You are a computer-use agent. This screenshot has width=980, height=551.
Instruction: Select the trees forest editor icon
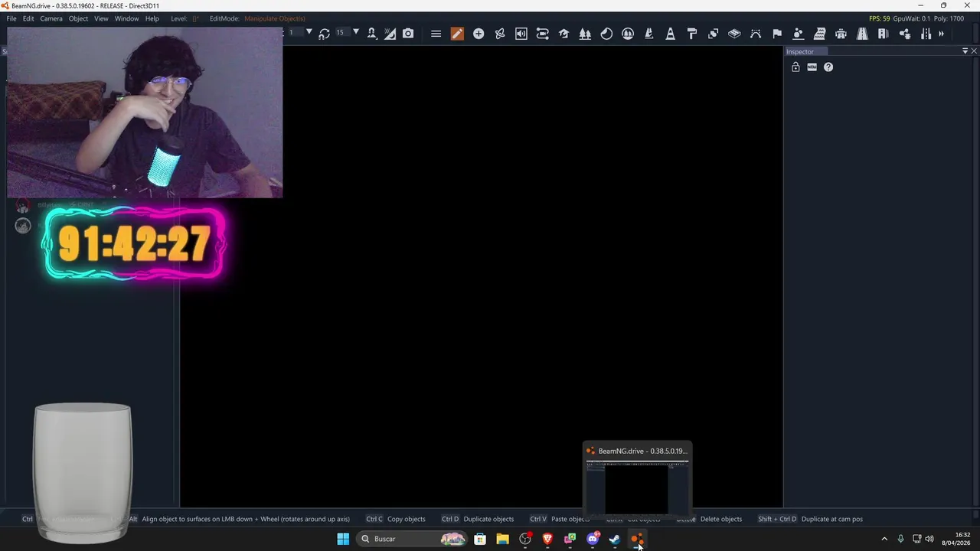585,34
